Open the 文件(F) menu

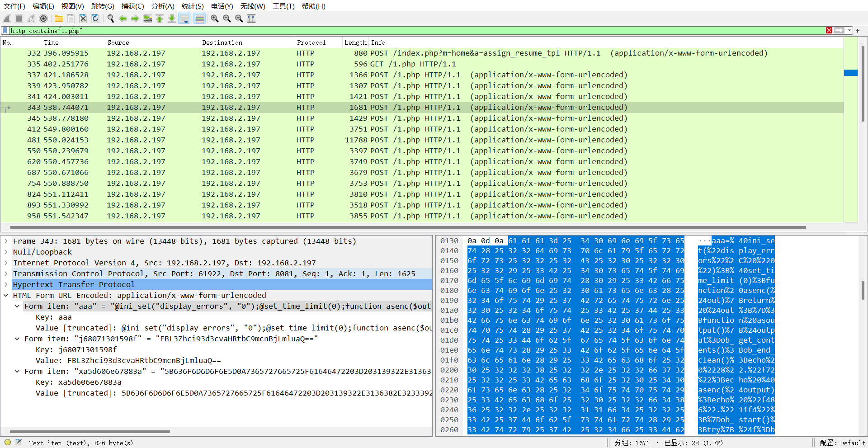14,6
